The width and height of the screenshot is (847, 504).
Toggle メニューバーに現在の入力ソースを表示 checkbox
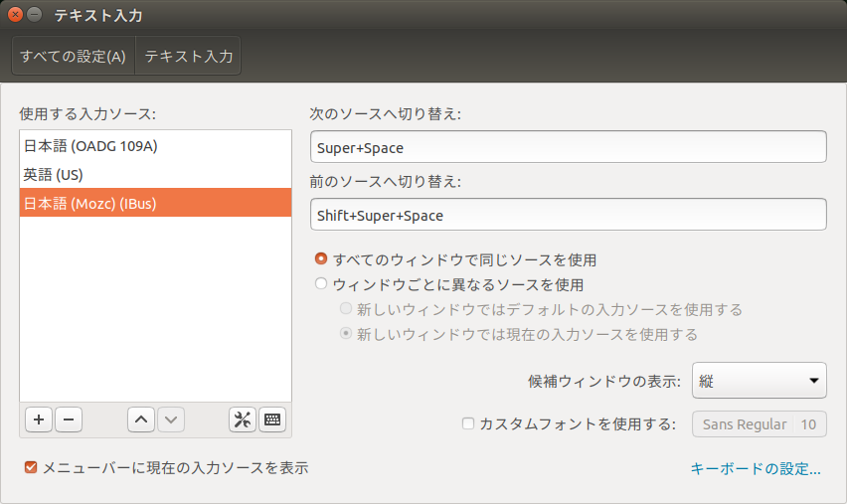[x=31, y=467]
